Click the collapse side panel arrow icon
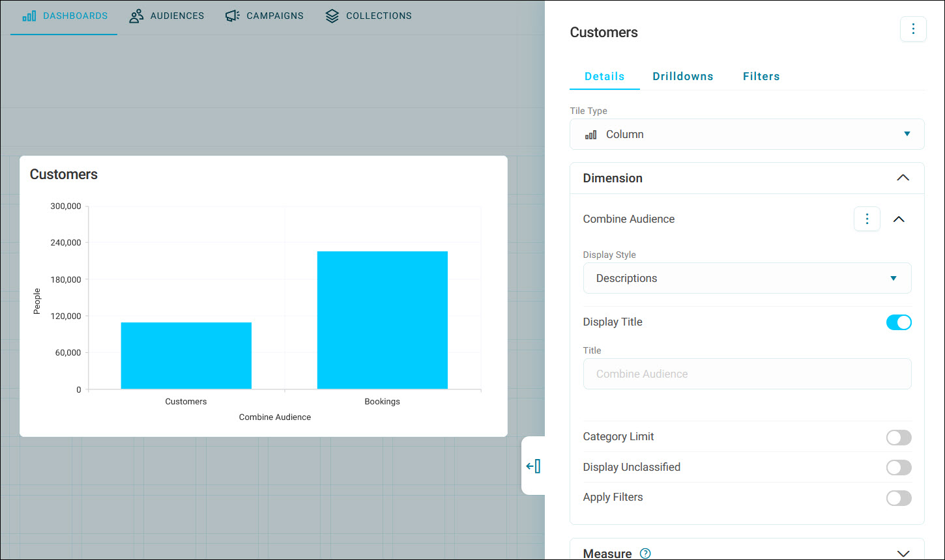945x560 pixels. pos(533,466)
